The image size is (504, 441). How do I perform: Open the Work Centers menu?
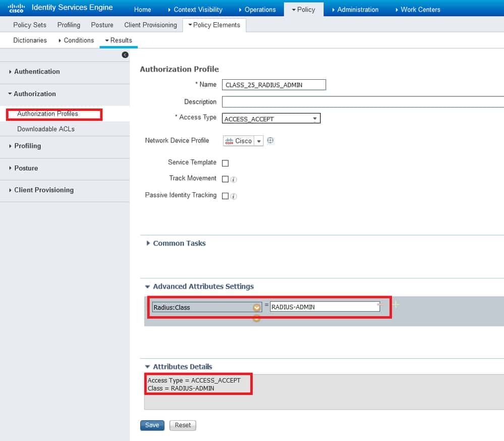[418, 10]
